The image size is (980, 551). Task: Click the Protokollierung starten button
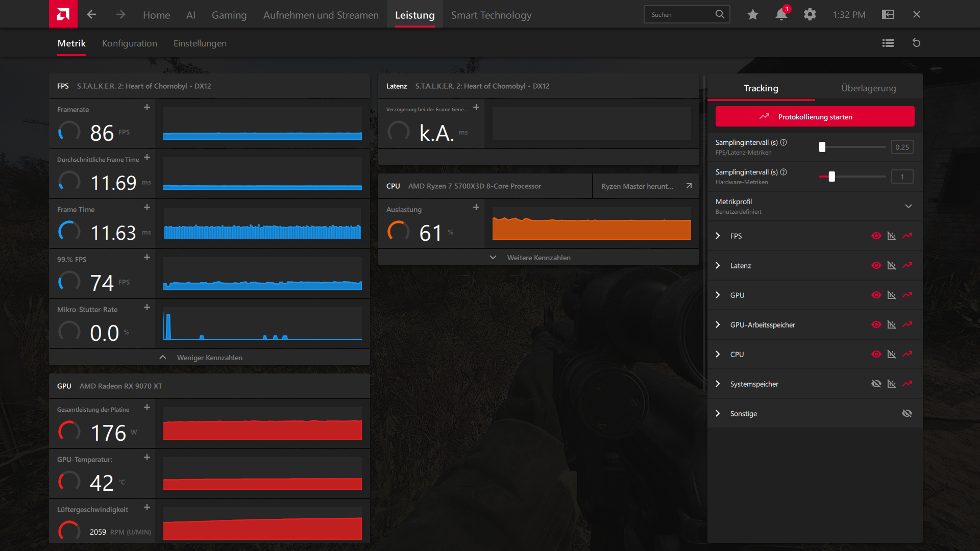815,116
